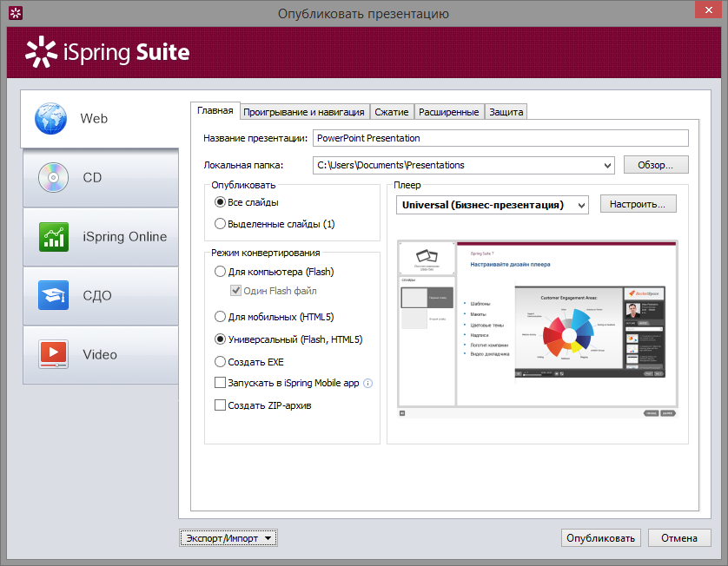The height and width of the screenshot is (566, 728).
Task: Choose the CD disc icon
Action: [53, 178]
